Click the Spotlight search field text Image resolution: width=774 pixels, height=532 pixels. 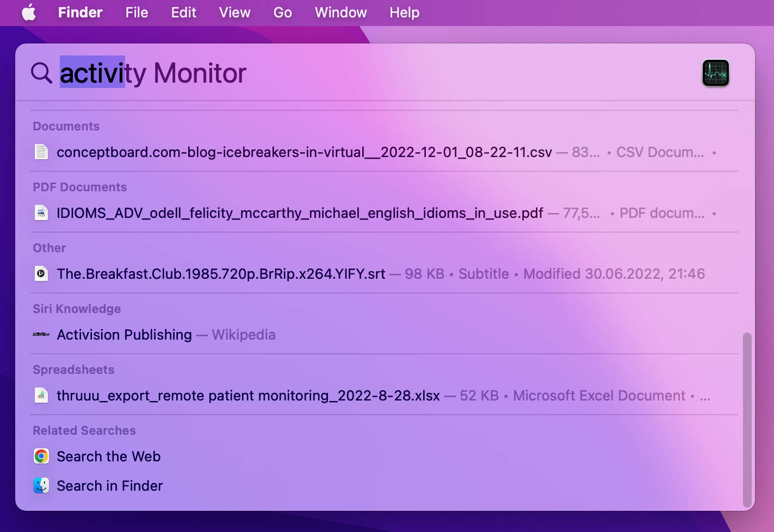(153, 73)
